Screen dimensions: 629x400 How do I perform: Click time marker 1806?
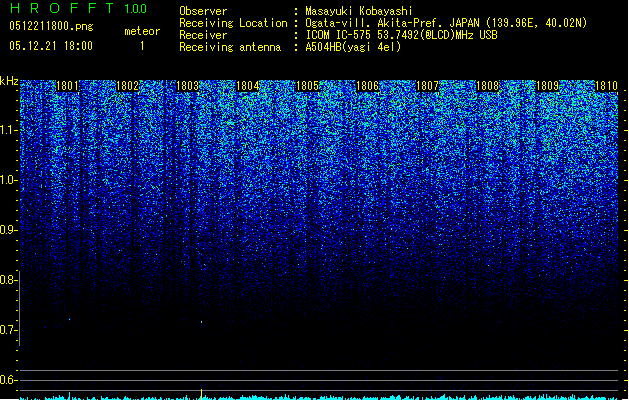[367, 86]
